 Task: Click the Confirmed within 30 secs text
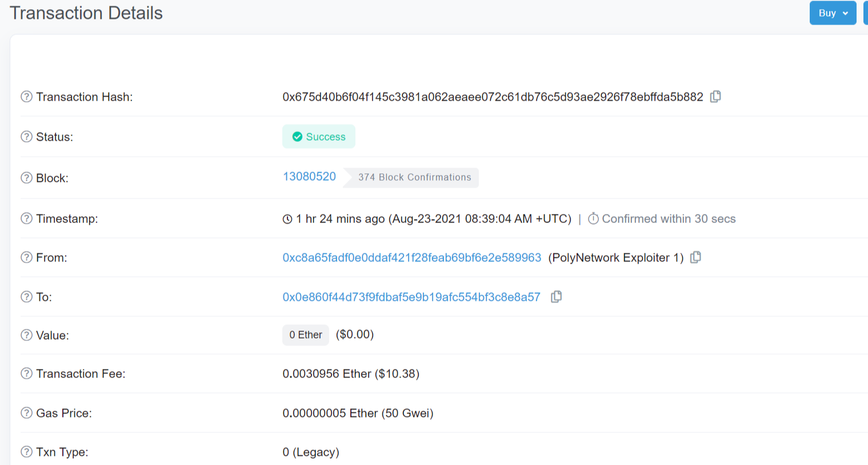tap(669, 218)
